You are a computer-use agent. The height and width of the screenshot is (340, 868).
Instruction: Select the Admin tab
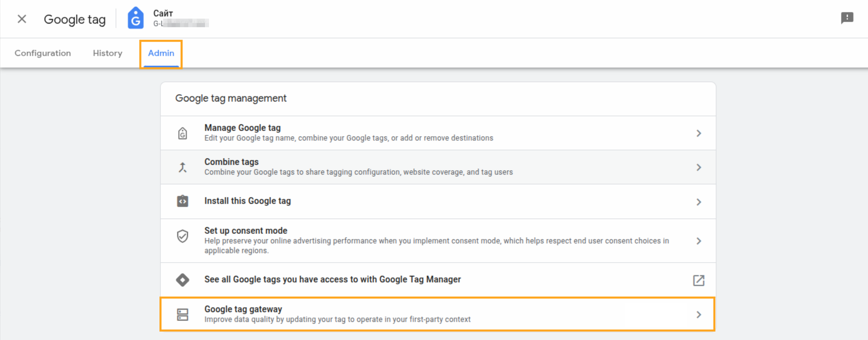pos(161,53)
